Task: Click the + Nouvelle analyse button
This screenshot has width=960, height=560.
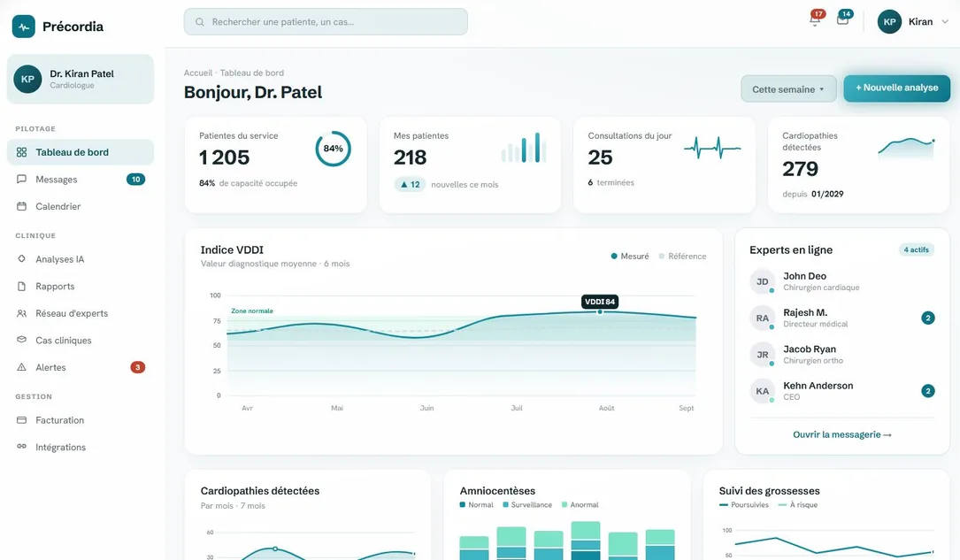Action: (897, 88)
